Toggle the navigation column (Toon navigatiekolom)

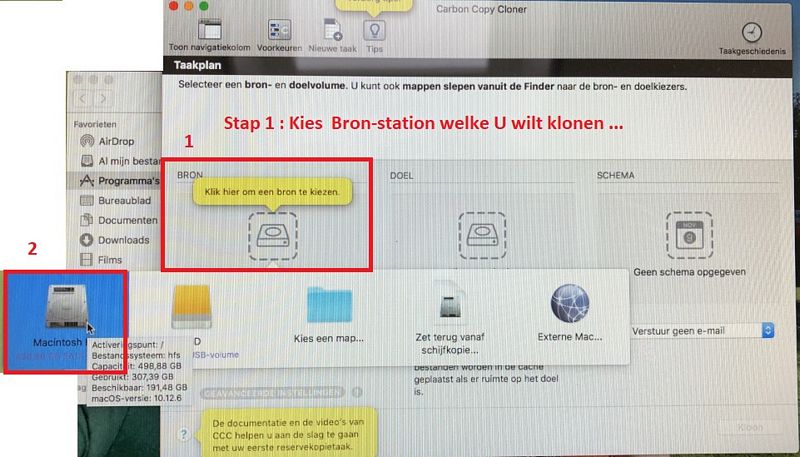pyautogui.click(x=210, y=36)
